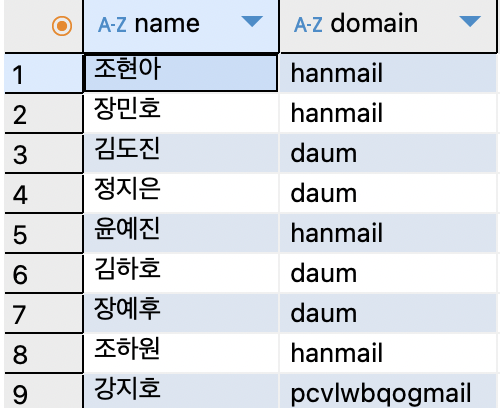Click the daum cell in row 6
Viewport: 500px width, 408px height.
(388, 273)
